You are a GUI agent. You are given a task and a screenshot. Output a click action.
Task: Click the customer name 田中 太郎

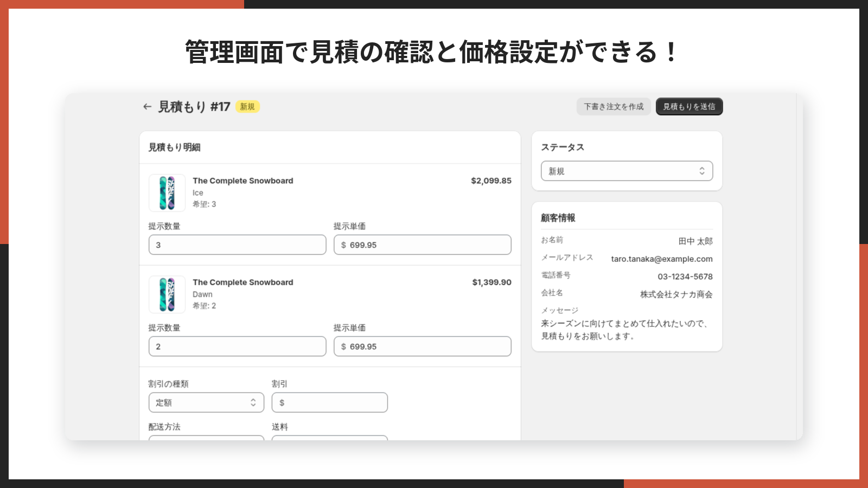click(695, 241)
